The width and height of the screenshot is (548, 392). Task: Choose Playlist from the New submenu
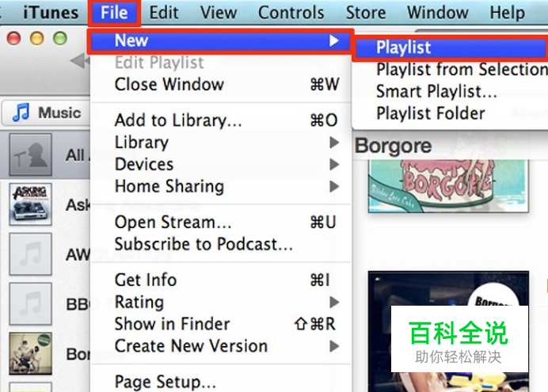450,48
